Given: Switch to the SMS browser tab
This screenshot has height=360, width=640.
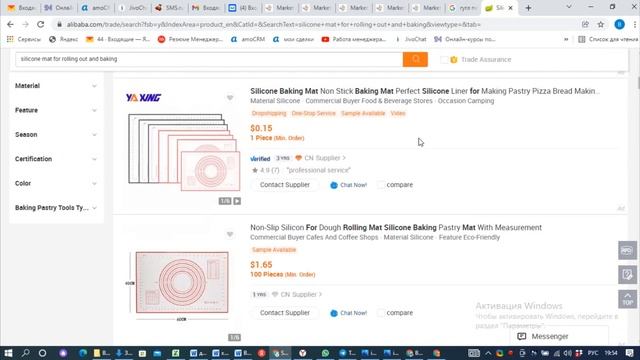Looking at the screenshot, I should coord(169,8).
